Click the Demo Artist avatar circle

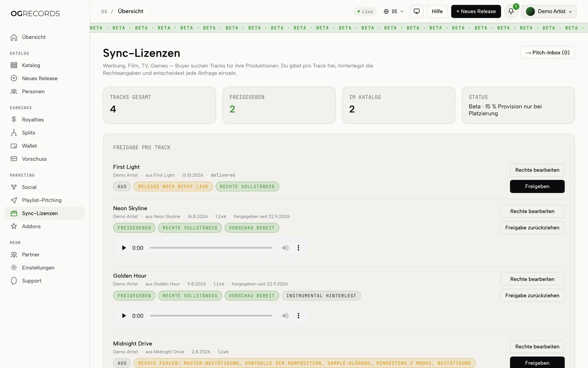[x=530, y=11]
